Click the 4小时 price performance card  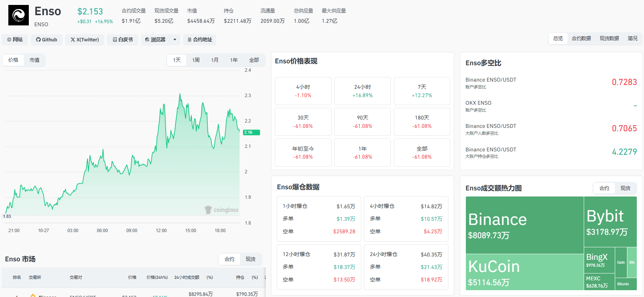click(303, 91)
